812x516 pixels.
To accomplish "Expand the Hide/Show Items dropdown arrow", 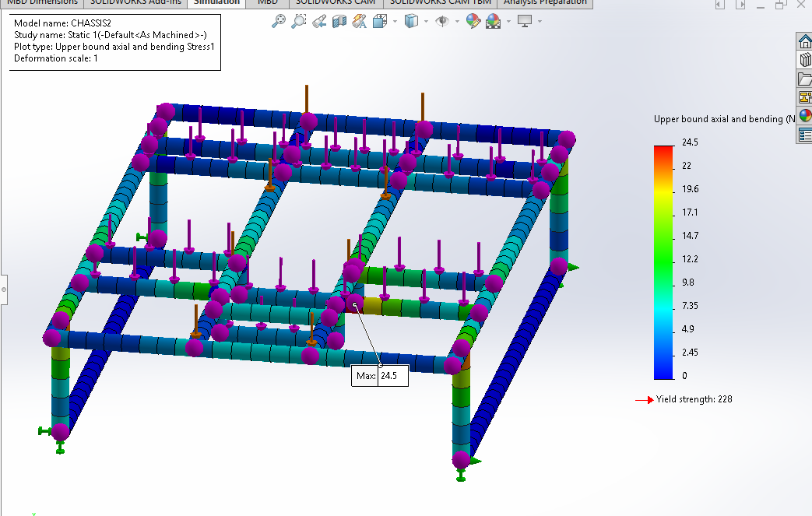I will tap(457, 21).
